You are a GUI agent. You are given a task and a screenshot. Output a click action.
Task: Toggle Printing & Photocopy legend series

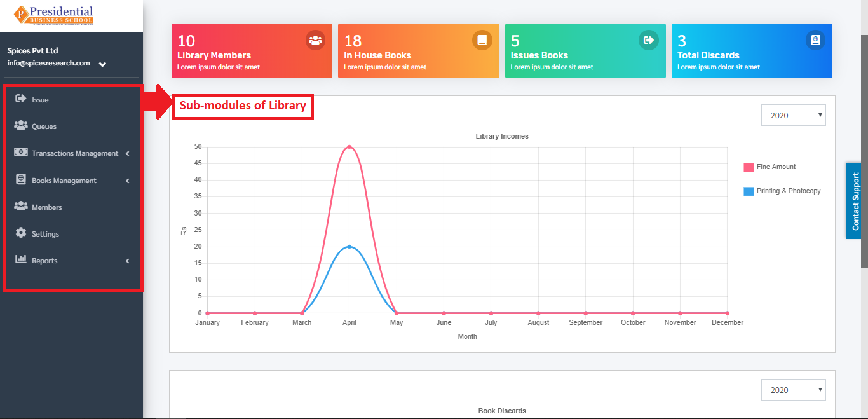click(782, 191)
